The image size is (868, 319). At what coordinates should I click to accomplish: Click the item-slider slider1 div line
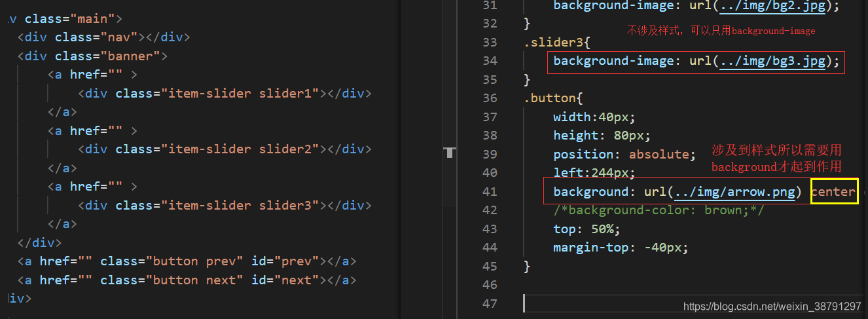tap(225, 94)
